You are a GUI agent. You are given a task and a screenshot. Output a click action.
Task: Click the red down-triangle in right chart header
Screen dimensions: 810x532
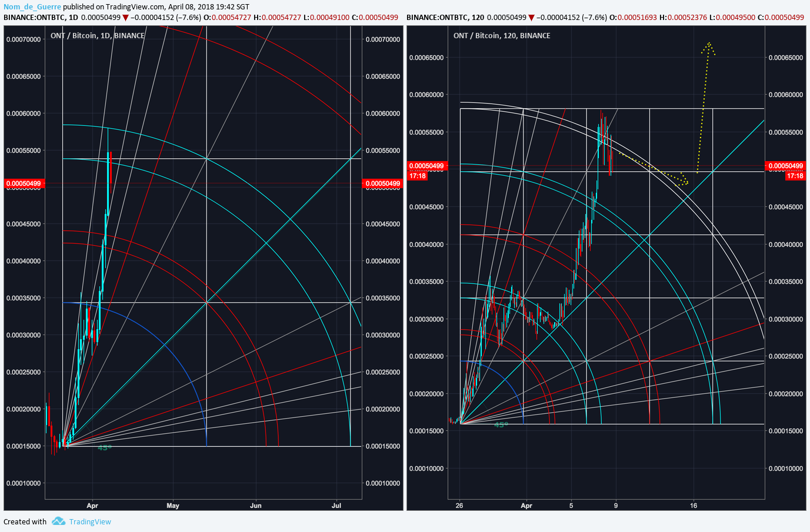pyautogui.click(x=531, y=18)
